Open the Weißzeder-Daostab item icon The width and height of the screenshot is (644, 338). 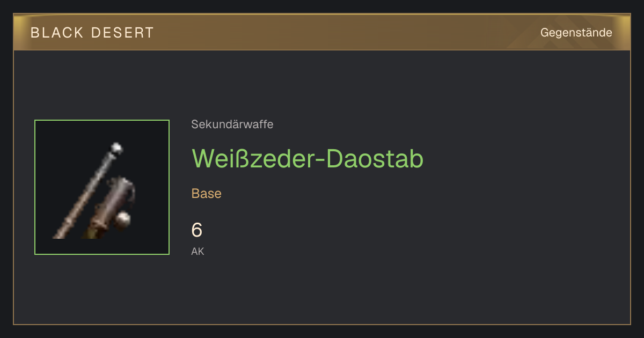(x=102, y=187)
